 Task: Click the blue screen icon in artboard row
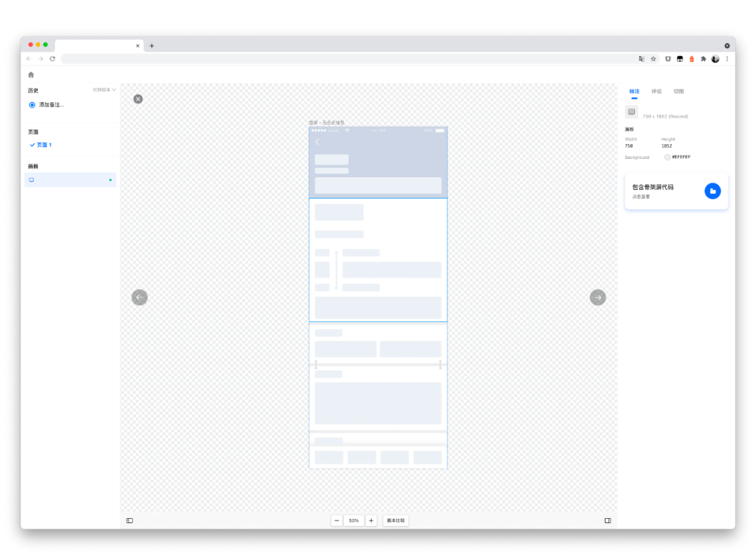coord(31,180)
